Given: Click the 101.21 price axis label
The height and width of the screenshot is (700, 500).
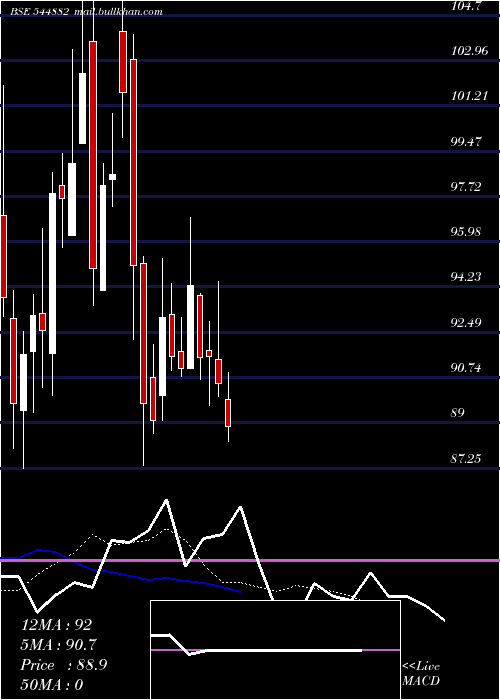Looking at the screenshot, I should click(x=470, y=96).
